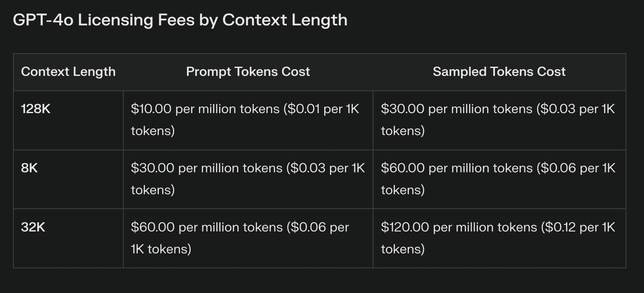Click the 32K sampled cost $120.00 cell
The width and height of the screenshot is (644, 293).
(x=499, y=238)
